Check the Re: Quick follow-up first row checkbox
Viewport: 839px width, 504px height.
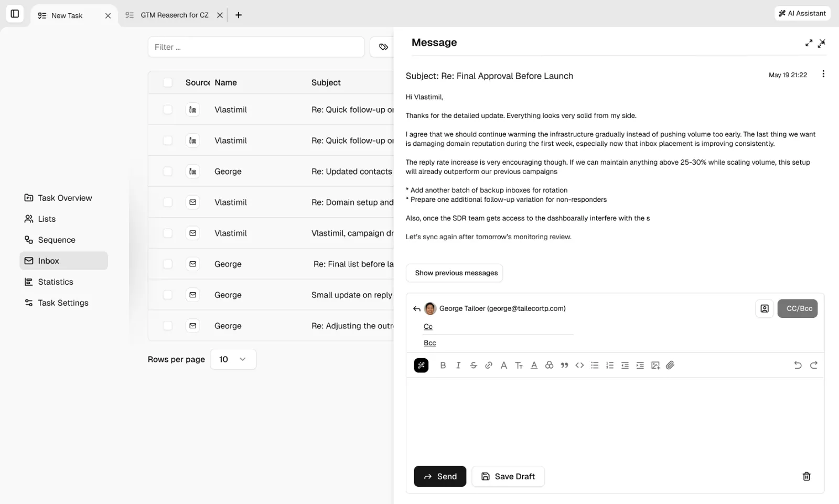click(168, 110)
